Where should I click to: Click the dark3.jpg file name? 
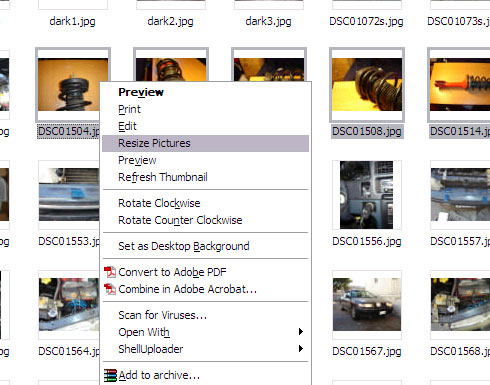(268, 21)
